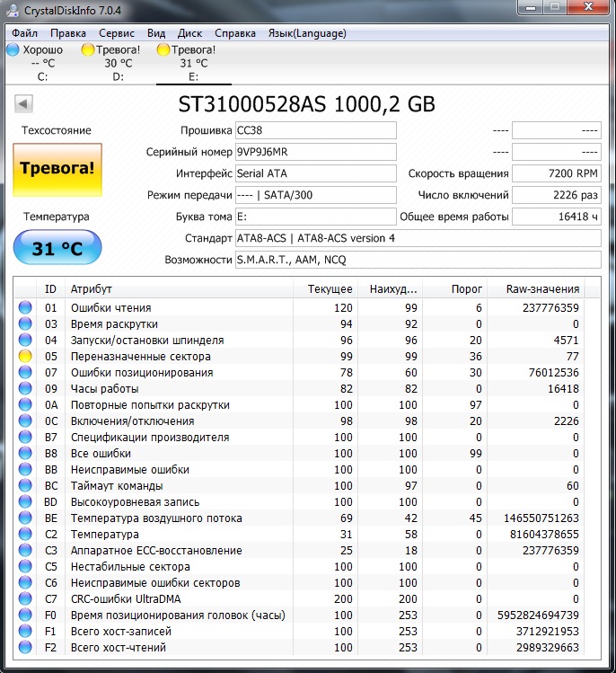This screenshot has width=616, height=673.
Task: Click the CrystalDiskInfo app icon in title bar
Action: coord(11,10)
